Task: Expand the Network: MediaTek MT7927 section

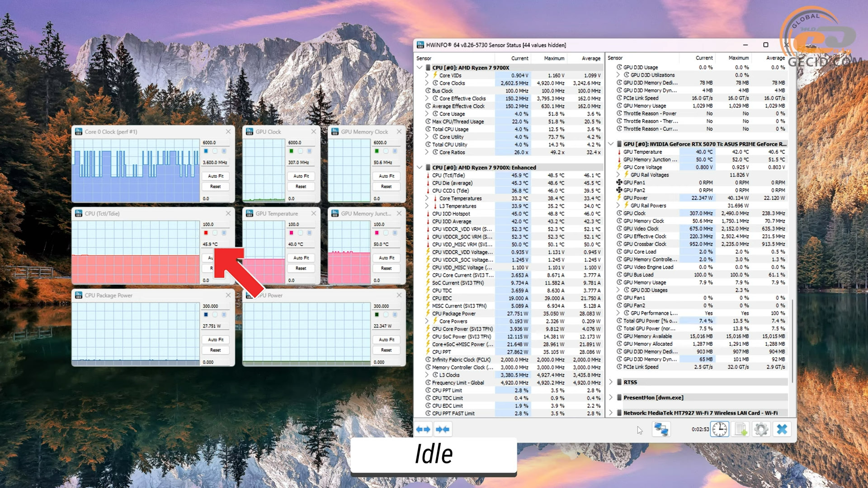Action: click(611, 413)
